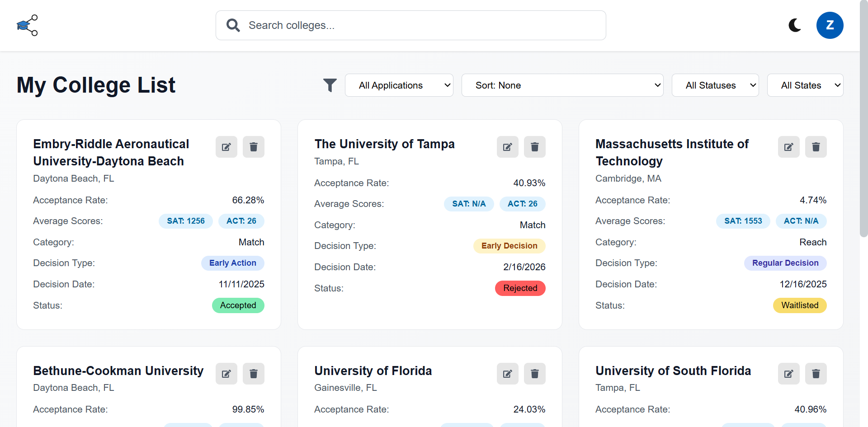Edit the Bethune-Cookman University entry
Image resolution: width=868 pixels, height=427 pixels.
pyautogui.click(x=226, y=374)
